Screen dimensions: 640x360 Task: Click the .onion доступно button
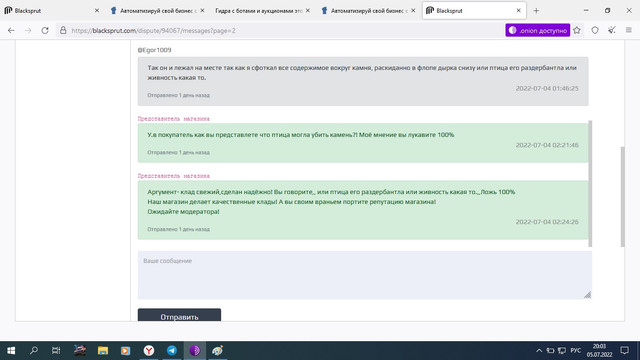coord(538,30)
